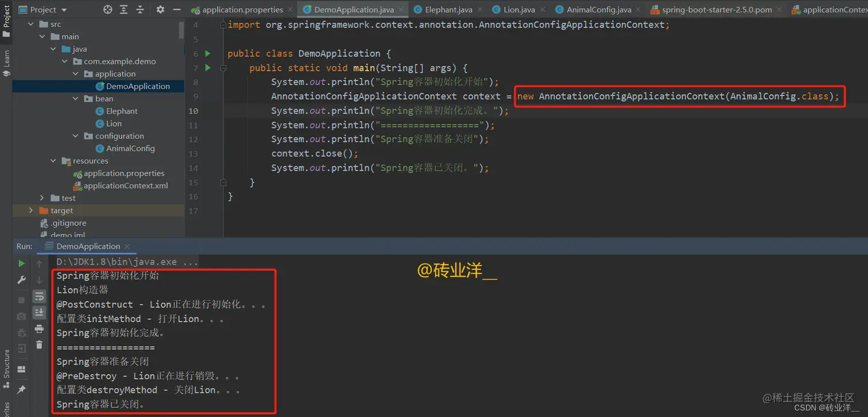
Task: Click Down the Stack Trace arrow
Action: pyautogui.click(x=39, y=280)
